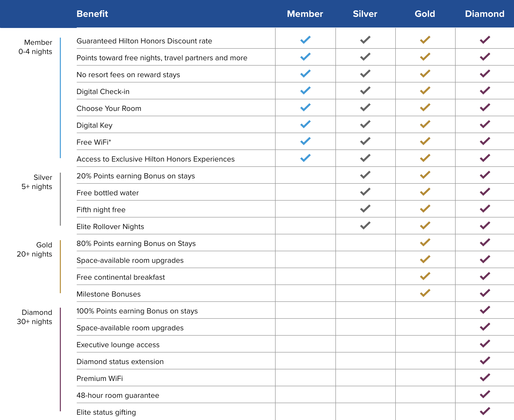
Task: Click the Gold column header
Action: (425, 14)
